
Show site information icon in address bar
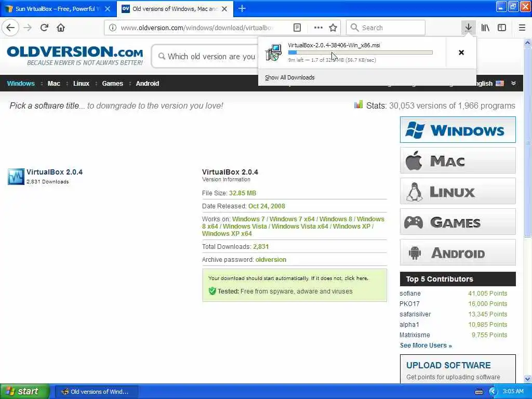(x=112, y=28)
